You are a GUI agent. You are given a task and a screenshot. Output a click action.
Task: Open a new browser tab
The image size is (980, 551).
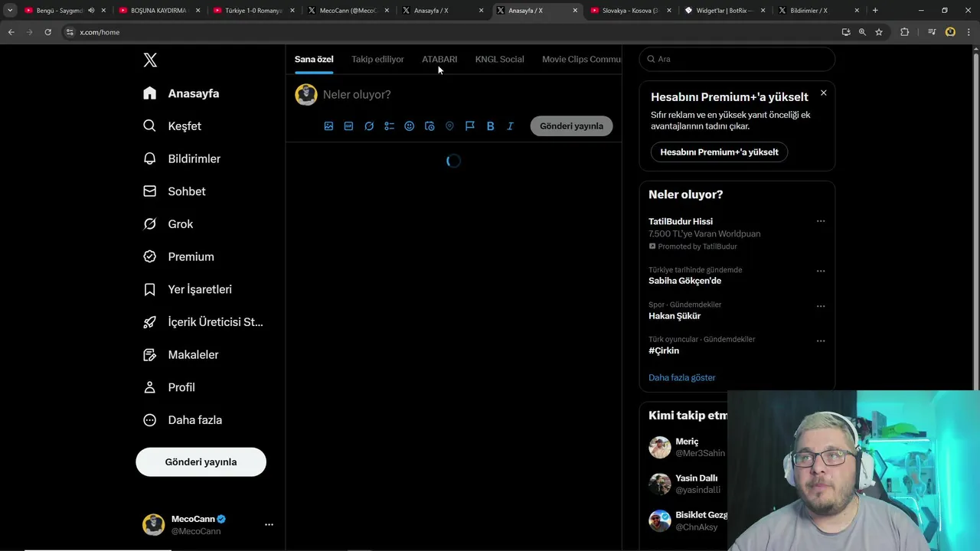point(875,11)
